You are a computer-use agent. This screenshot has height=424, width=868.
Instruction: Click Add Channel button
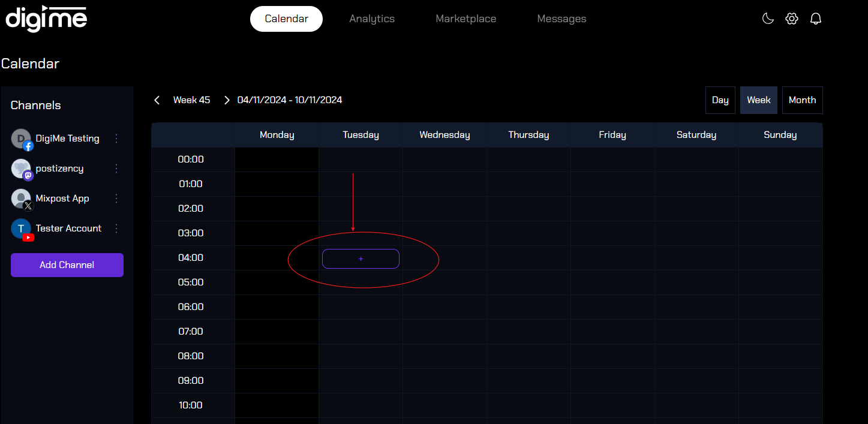pyautogui.click(x=67, y=265)
